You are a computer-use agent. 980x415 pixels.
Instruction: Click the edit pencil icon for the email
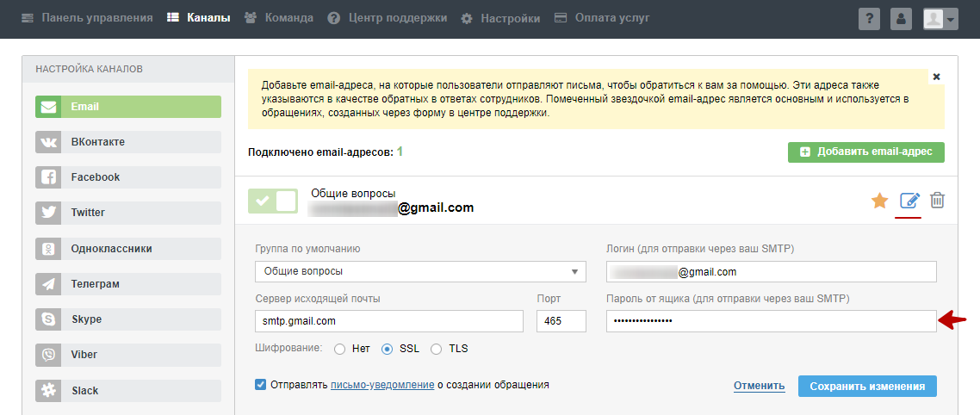pyautogui.click(x=909, y=201)
